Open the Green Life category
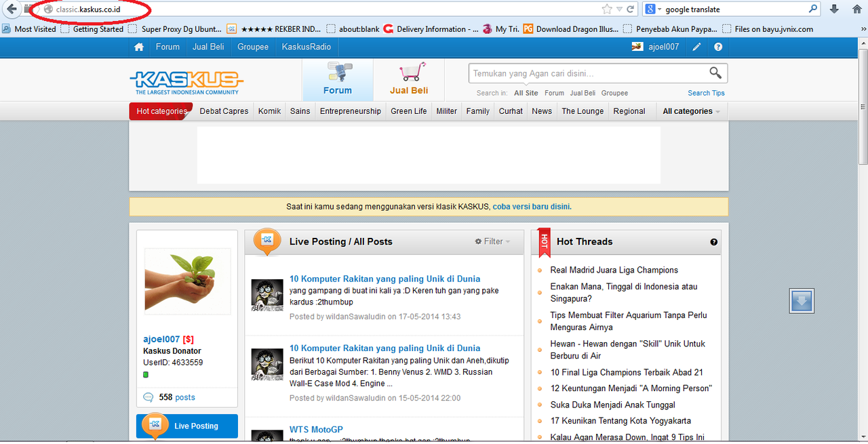The width and height of the screenshot is (868, 444). coord(409,111)
